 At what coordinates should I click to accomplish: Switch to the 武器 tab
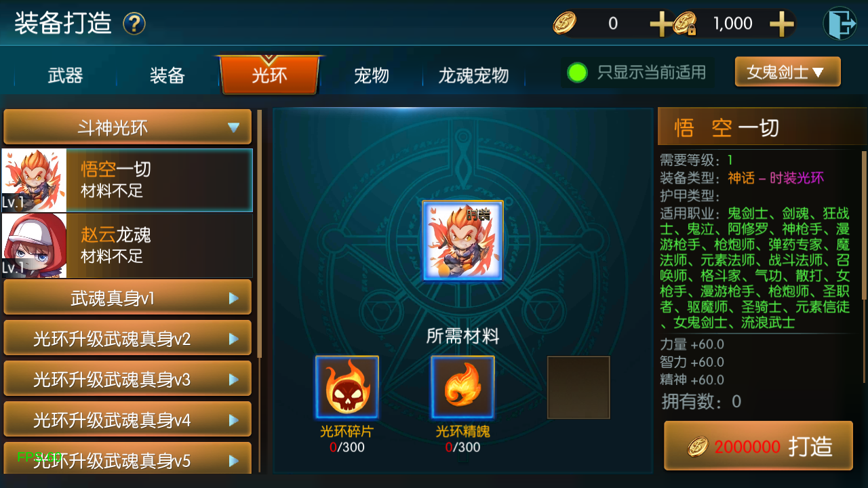66,75
